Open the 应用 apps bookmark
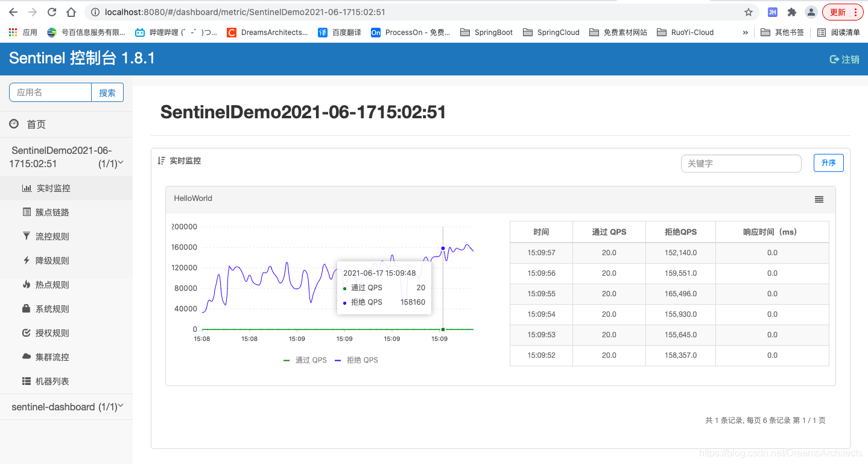Screen dimensions: 868x464 click(23, 33)
